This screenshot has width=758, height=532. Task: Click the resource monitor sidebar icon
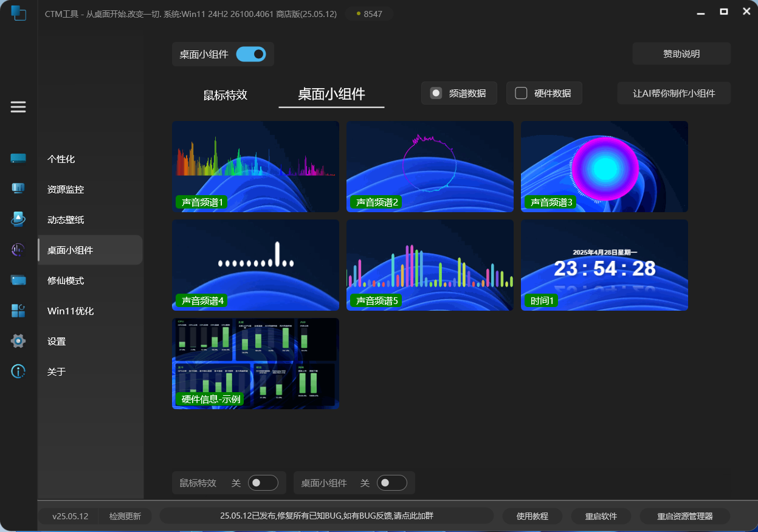click(x=18, y=188)
